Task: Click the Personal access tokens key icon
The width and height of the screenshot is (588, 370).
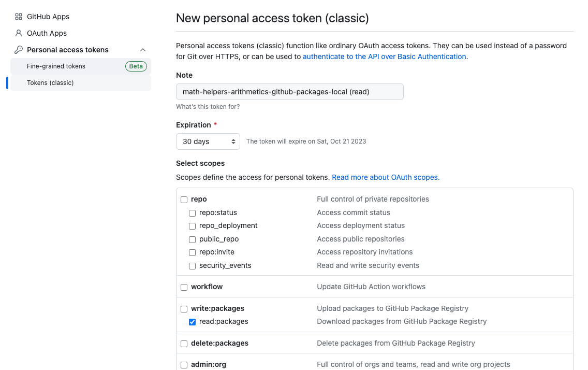Action: coord(19,50)
